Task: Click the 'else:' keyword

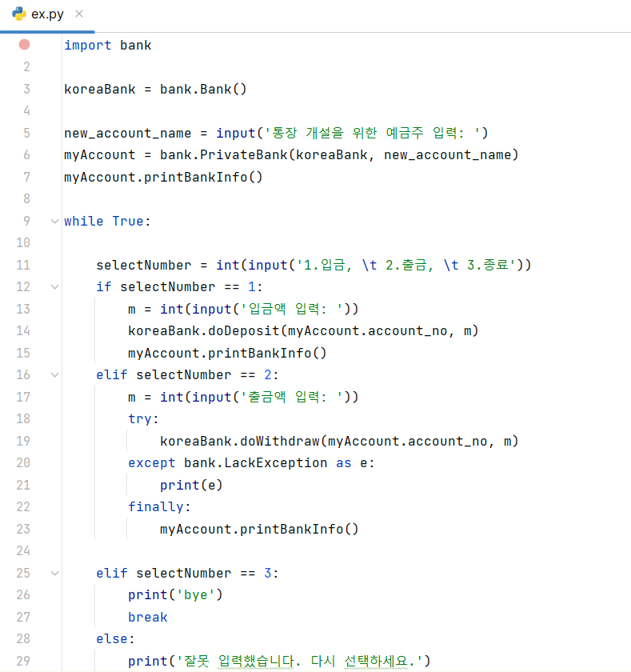Action: (115, 639)
